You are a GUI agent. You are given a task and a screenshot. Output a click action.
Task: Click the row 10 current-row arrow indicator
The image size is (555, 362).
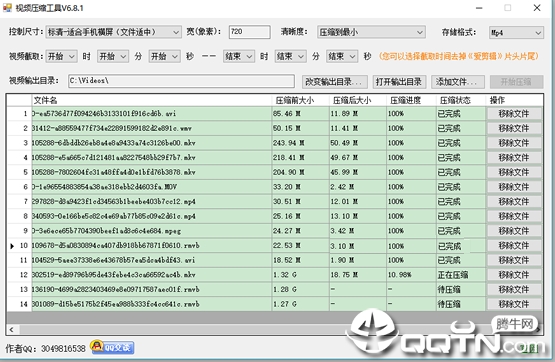pos(12,246)
